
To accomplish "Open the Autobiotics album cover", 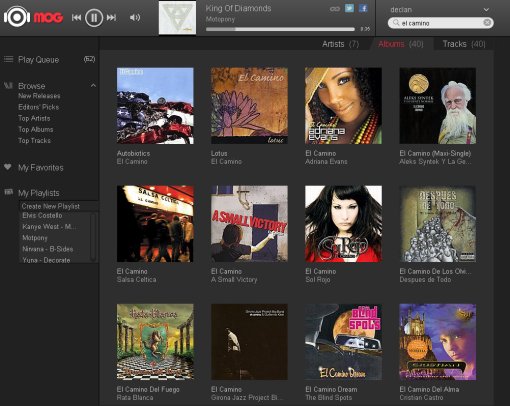I will tap(155, 106).
